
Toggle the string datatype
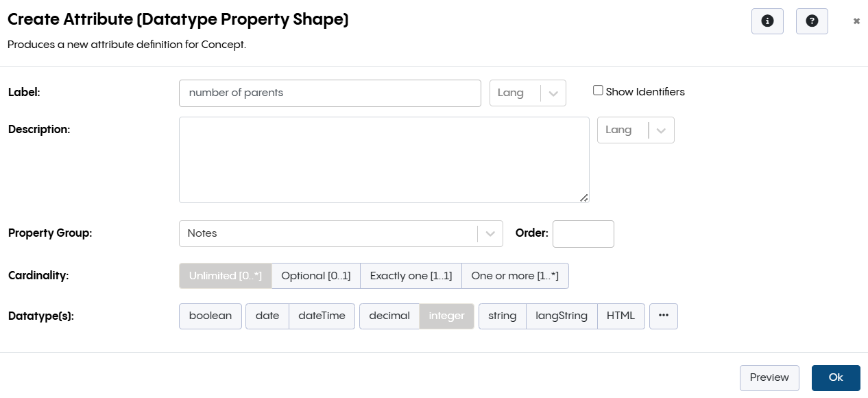coord(502,316)
